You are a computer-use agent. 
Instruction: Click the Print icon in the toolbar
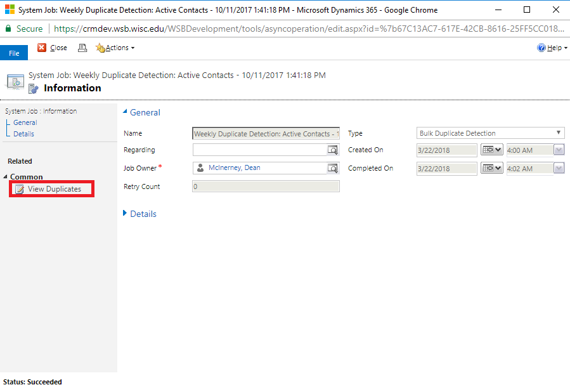click(x=82, y=48)
